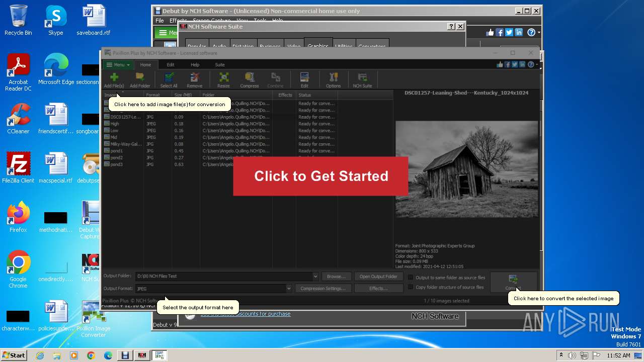Switch to the Edit tab
This screenshot has height=362, width=644.
pyautogui.click(x=171, y=64)
